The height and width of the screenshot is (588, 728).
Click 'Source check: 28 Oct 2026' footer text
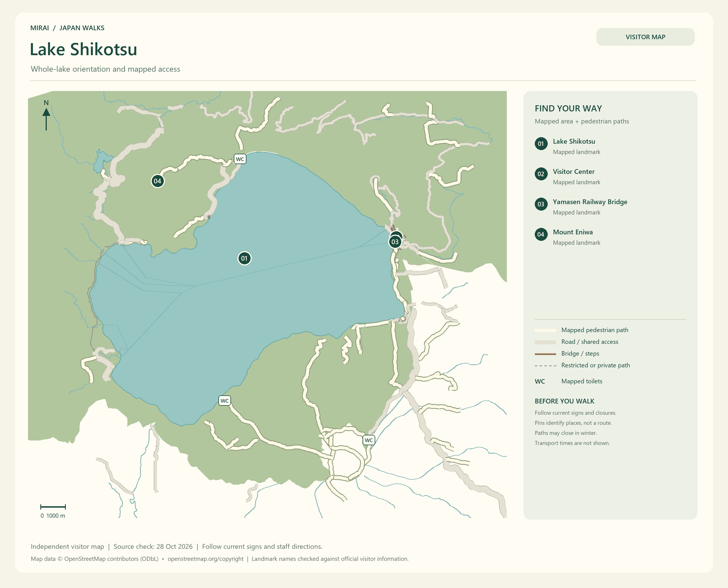[153, 546]
